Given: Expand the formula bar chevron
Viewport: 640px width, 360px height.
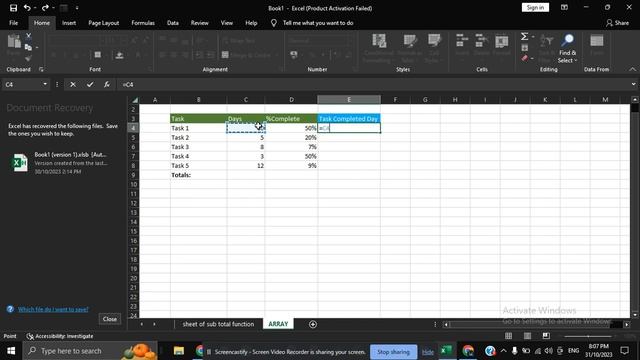Looking at the screenshot, I should click(x=633, y=84).
